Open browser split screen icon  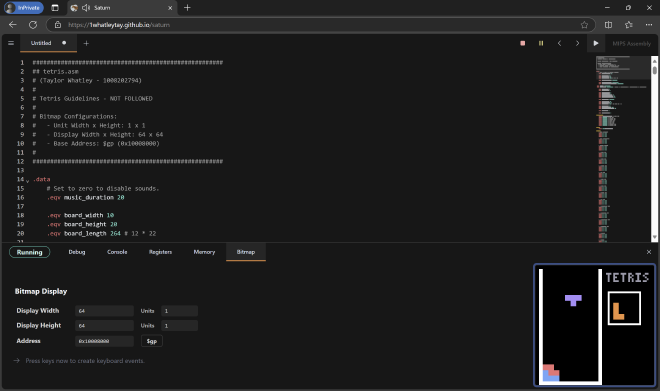click(x=608, y=25)
